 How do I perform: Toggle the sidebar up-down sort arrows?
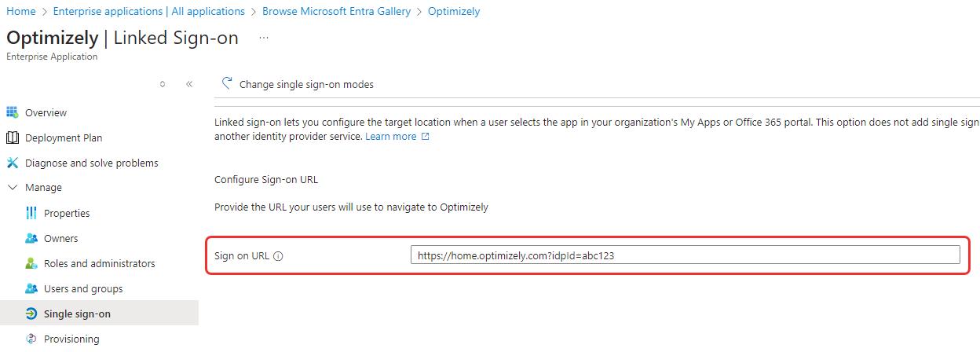(x=163, y=84)
